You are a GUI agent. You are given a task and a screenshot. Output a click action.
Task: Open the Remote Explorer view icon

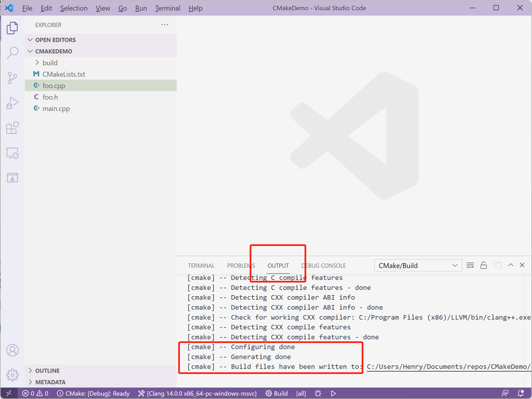[12, 153]
